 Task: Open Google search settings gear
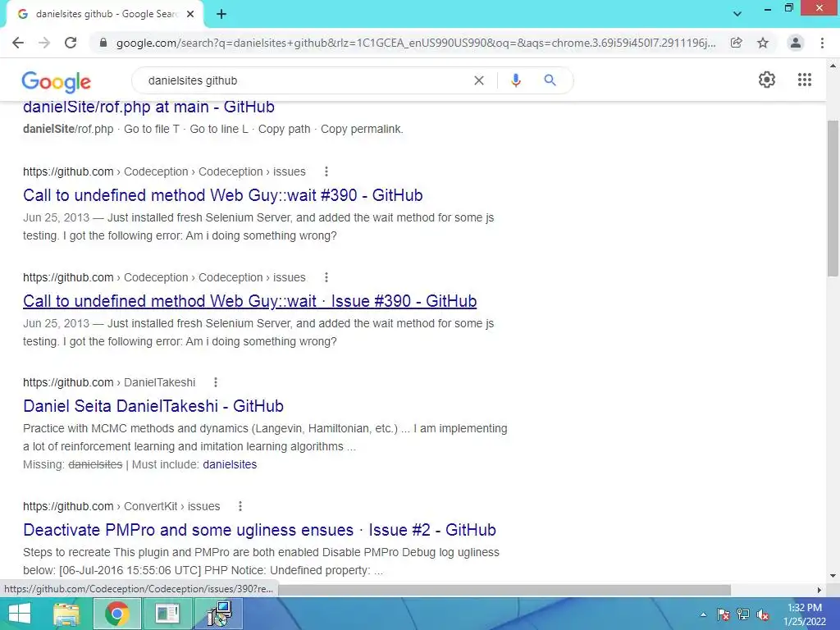point(767,80)
